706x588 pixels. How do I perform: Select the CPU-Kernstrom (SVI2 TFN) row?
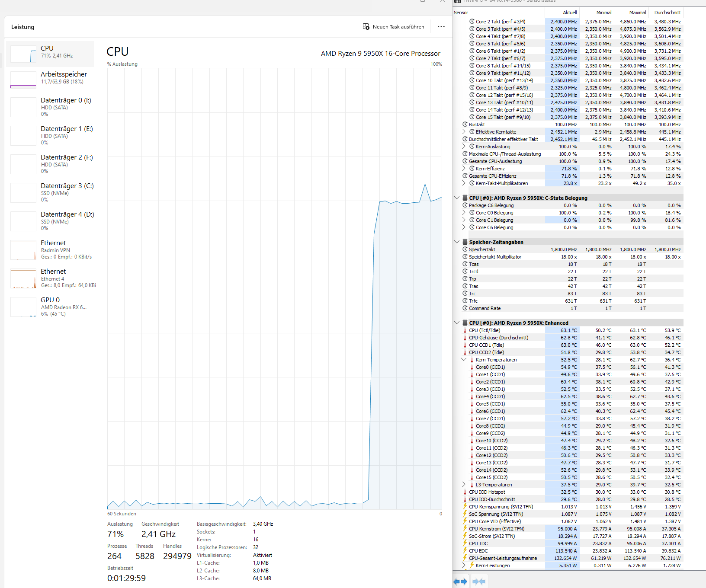tap(568, 529)
